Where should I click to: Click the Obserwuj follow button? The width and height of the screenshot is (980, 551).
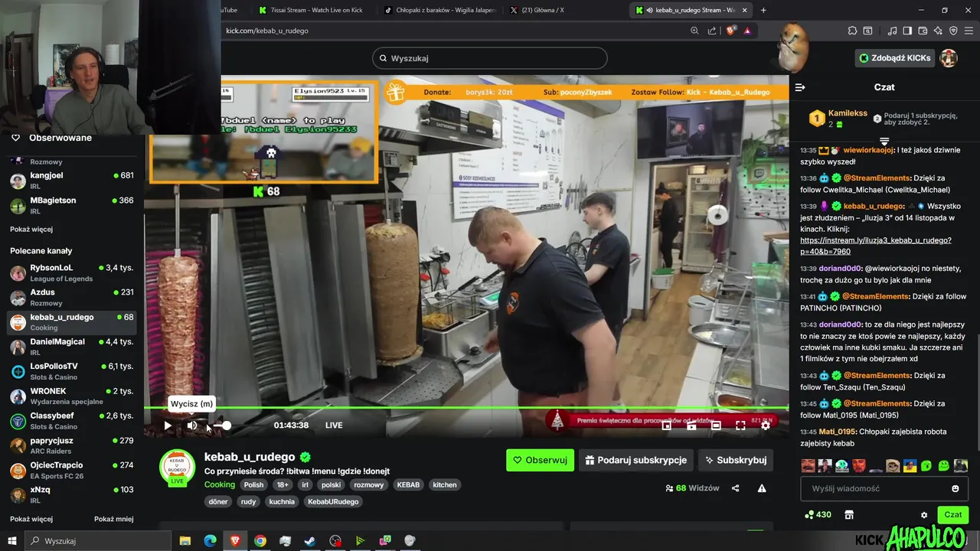pos(540,460)
